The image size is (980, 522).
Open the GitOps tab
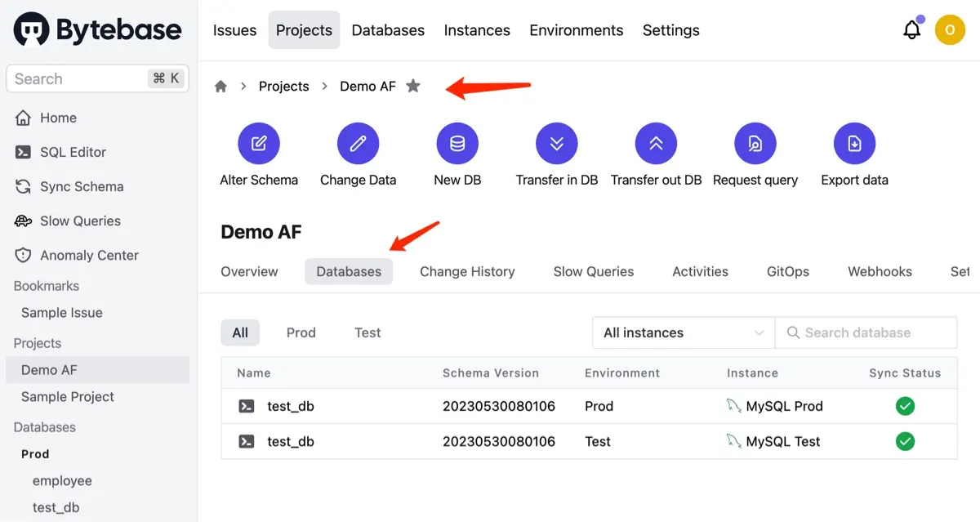click(x=786, y=271)
